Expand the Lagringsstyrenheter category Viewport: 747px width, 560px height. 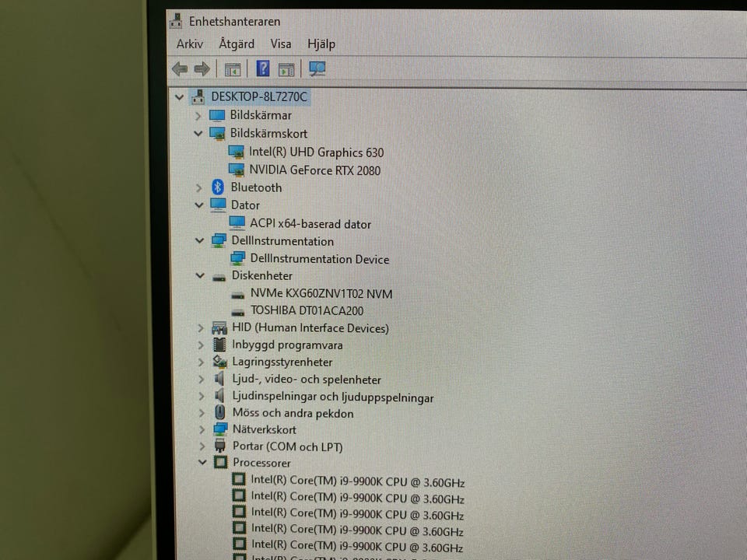pyautogui.click(x=201, y=362)
